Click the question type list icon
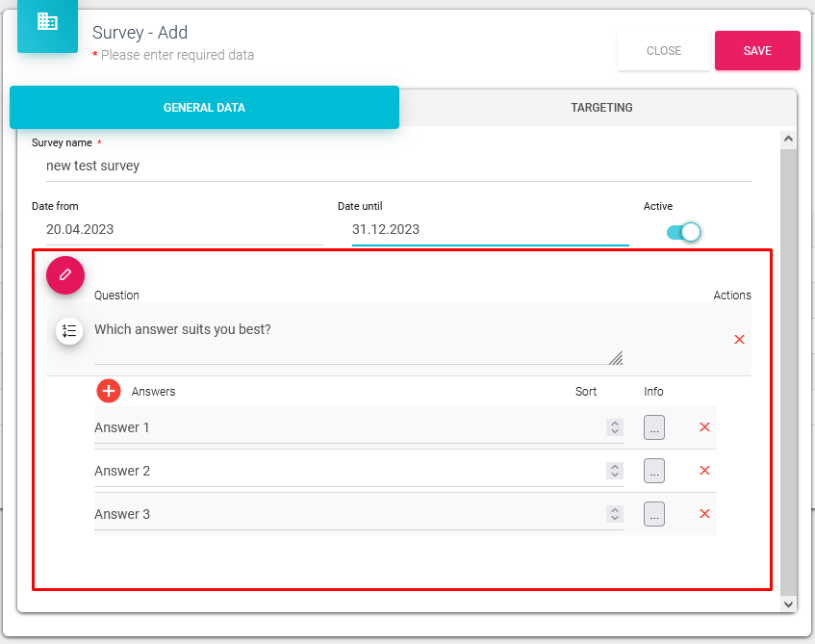This screenshot has height=644, width=815. click(69, 331)
